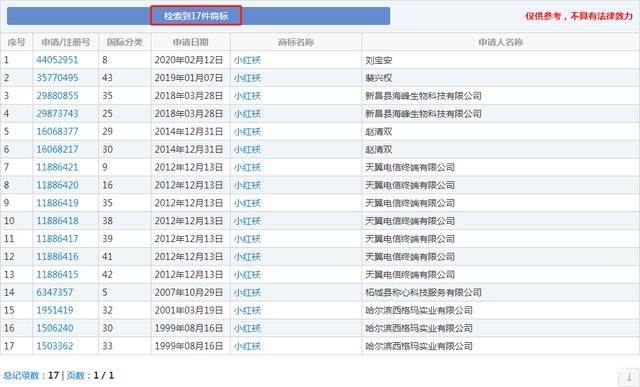The height and width of the screenshot is (387, 640).
Task: Click the 页数:1 / 1 indicator
Action: tap(90, 375)
